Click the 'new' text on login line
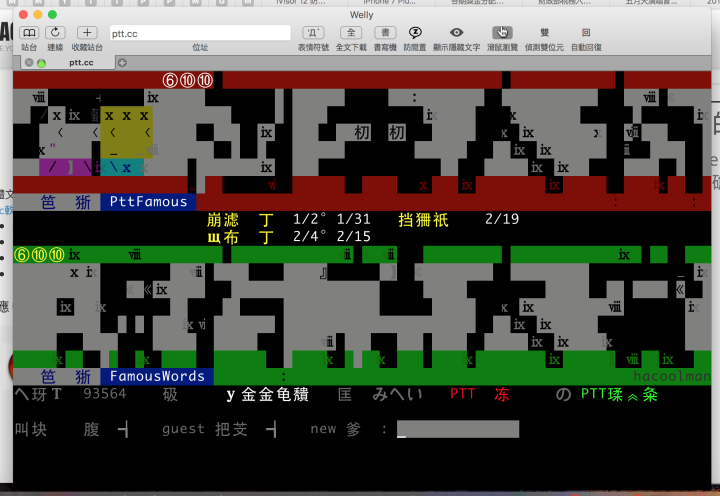The width and height of the screenshot is (720, 496). pyautogui.click(x=323, y=429)
